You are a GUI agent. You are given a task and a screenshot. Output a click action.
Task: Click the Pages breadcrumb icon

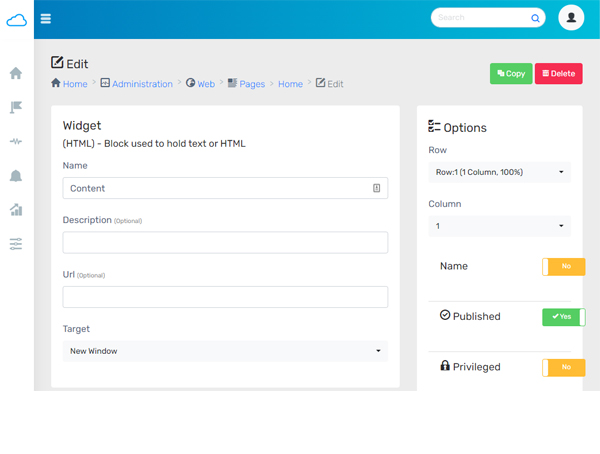pyautogui.click(x=232, y=83)
